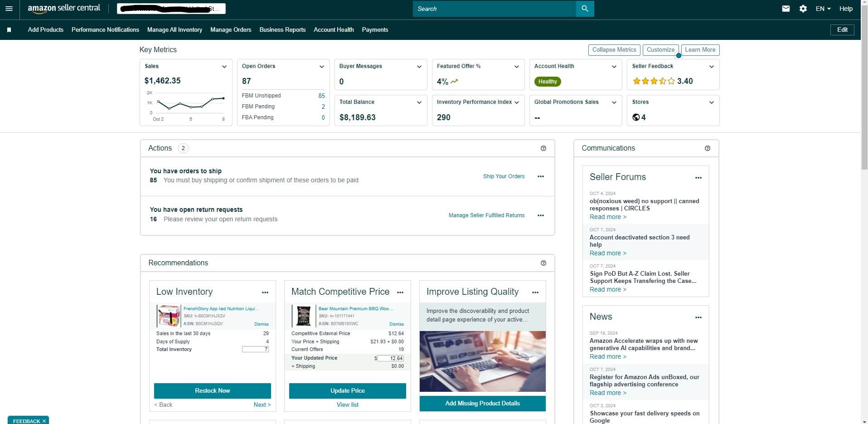Click the Your Updated Price field
This screenshot has height=424, width=868.
click(x=390, y=358)
